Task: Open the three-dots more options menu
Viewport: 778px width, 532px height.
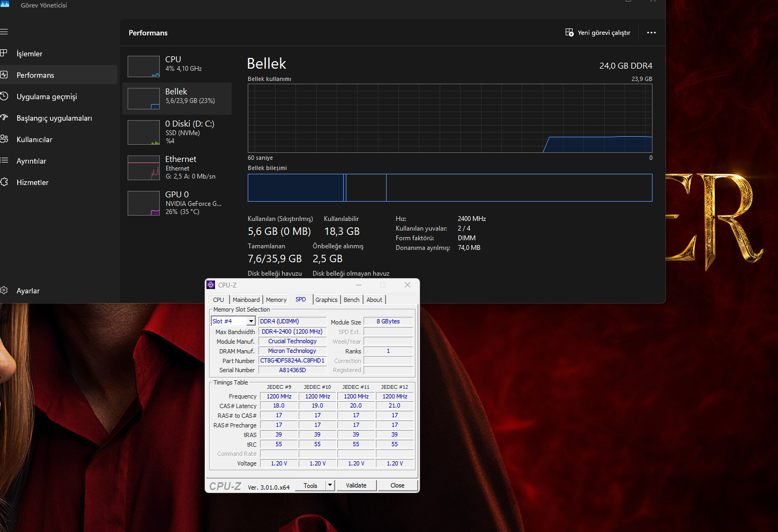Action: [651, 33]
